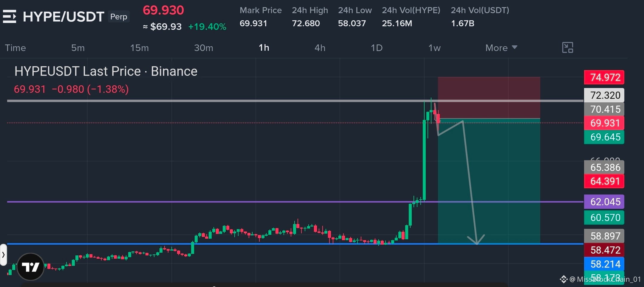The height and width of the screenshot is (287, 644).
Task: Select the purple 62.045 level label
Action: tap(604, 202)
